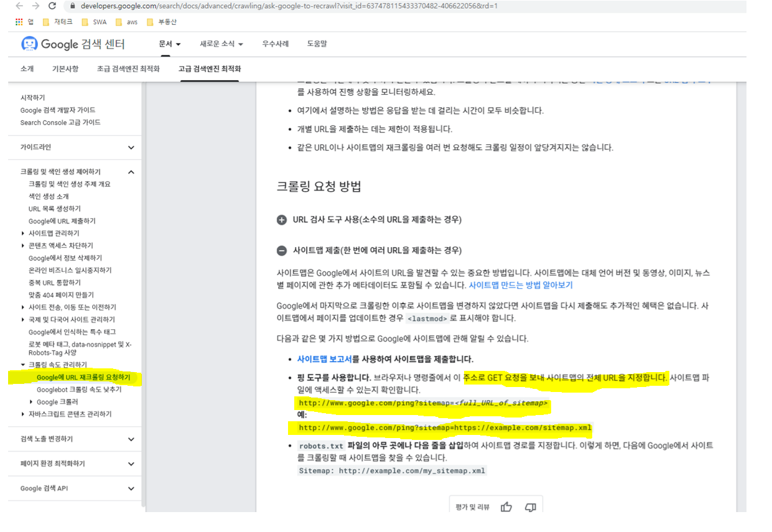772x532 pixels.
Task: Open Googlebot 크롤링 속도 낮추기 link
Action: 79,390
